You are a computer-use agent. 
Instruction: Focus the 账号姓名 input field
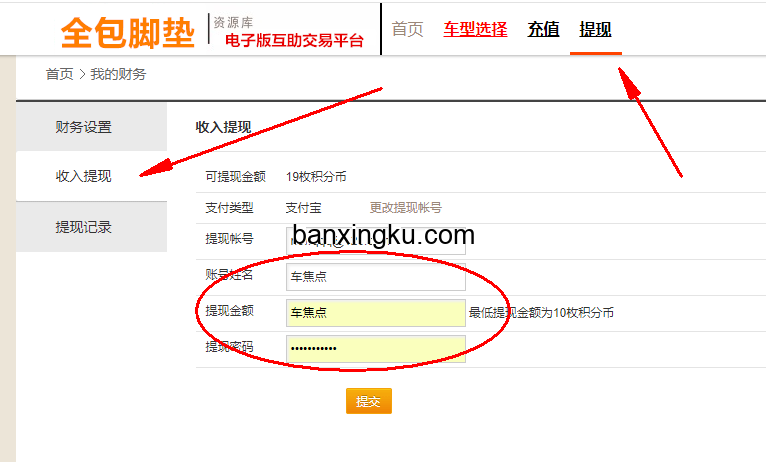point(376,276)
